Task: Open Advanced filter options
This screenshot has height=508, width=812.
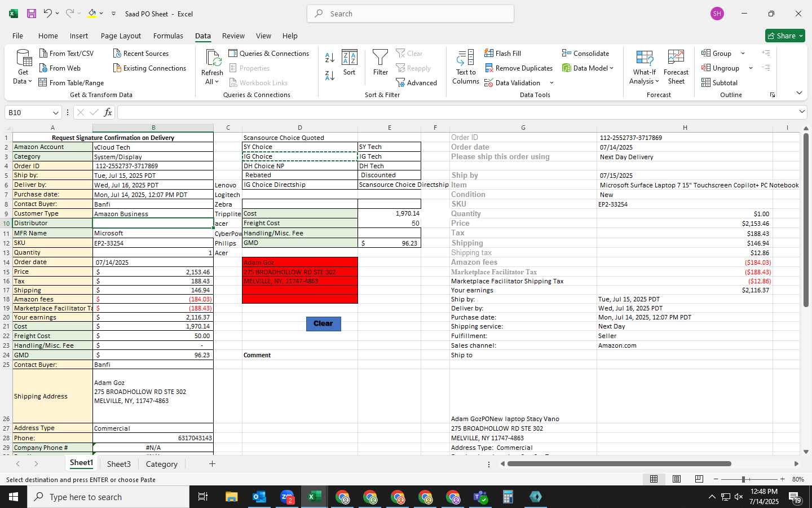Action: tap(417, 83)
